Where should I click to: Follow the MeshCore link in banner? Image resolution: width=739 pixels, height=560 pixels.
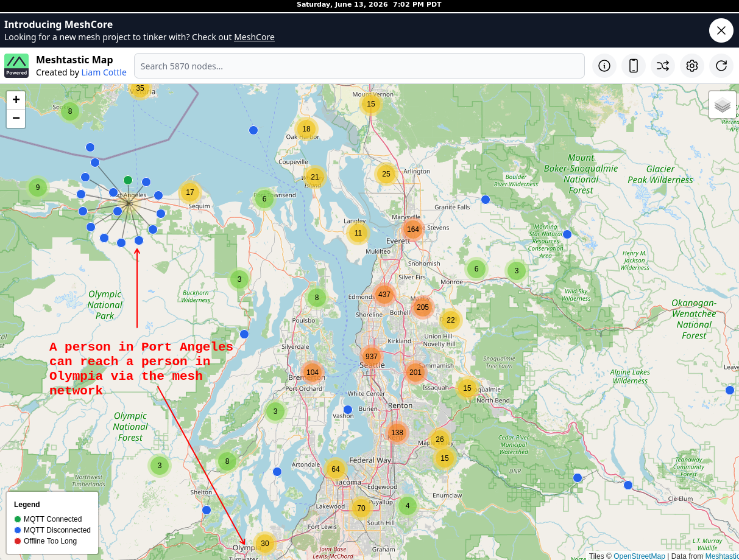tap(254, 37)
